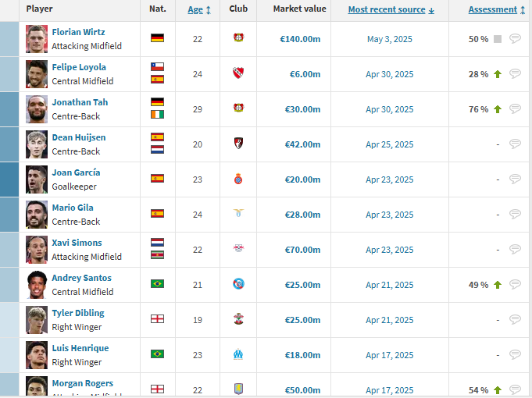Click the Brazil flag beside Andrey Santos
This screenshot has width=532, height=398.
pos(158,284)
